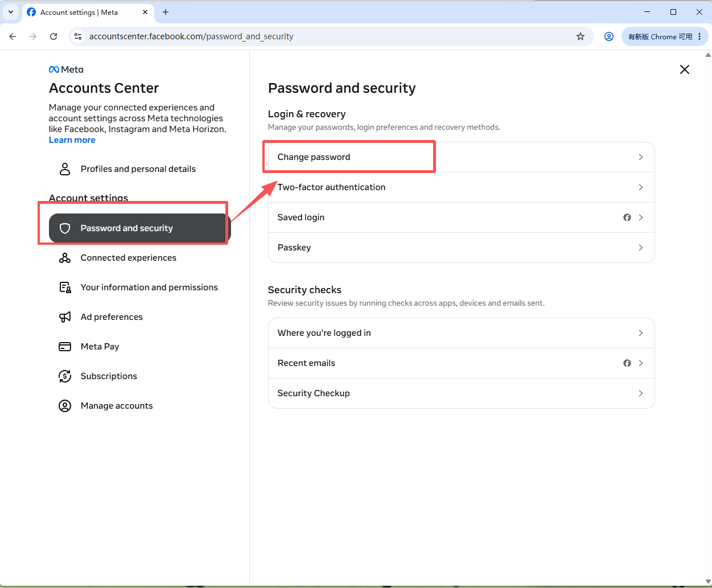Screen dimensions: 712x588
Task: Click the Subscriptions dollar-cycle icon
Action: point(65,376)
